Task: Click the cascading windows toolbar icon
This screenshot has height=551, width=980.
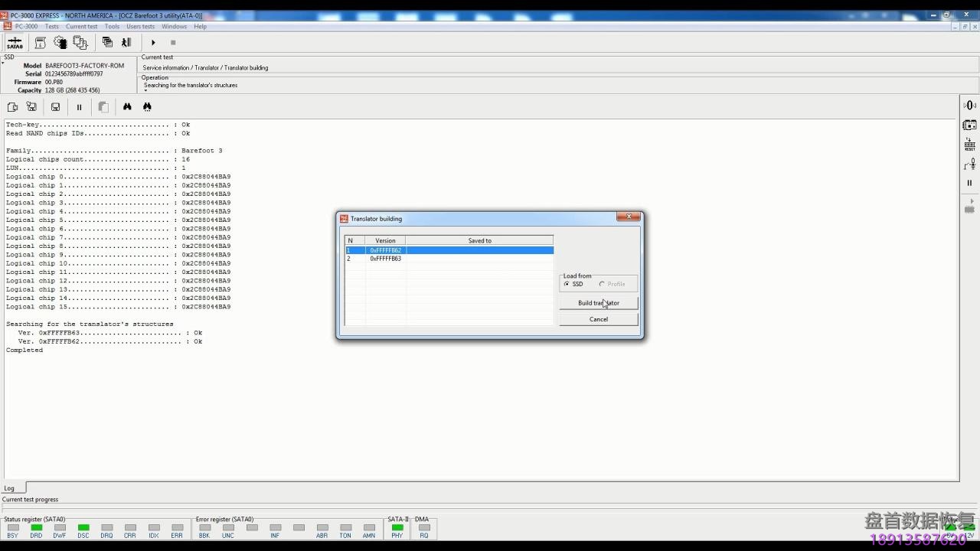Action: [107, 43]
